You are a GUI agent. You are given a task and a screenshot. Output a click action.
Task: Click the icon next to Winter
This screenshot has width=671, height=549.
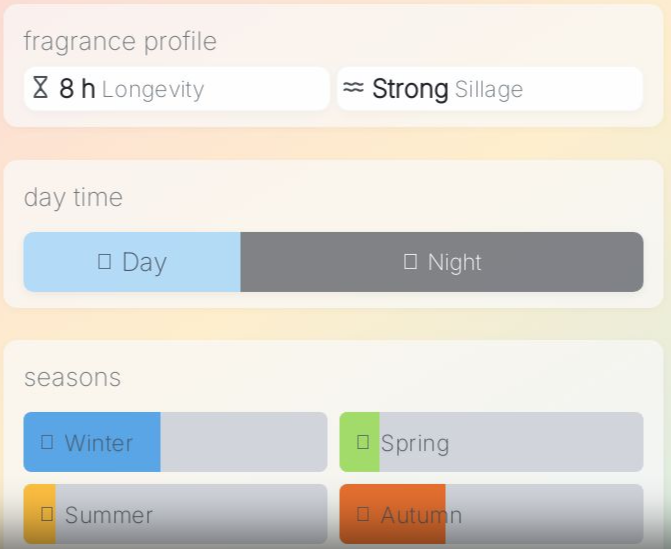coord(47,442)
